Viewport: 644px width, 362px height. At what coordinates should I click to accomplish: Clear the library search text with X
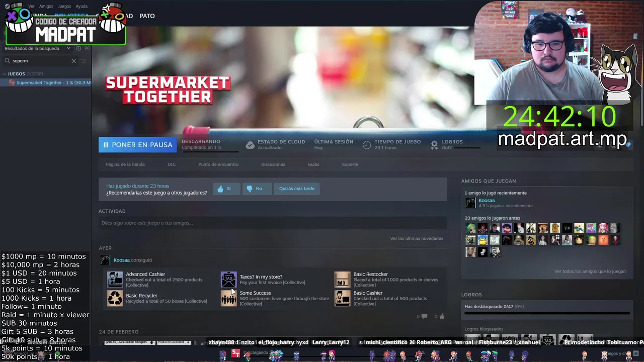tap(73, 61)
